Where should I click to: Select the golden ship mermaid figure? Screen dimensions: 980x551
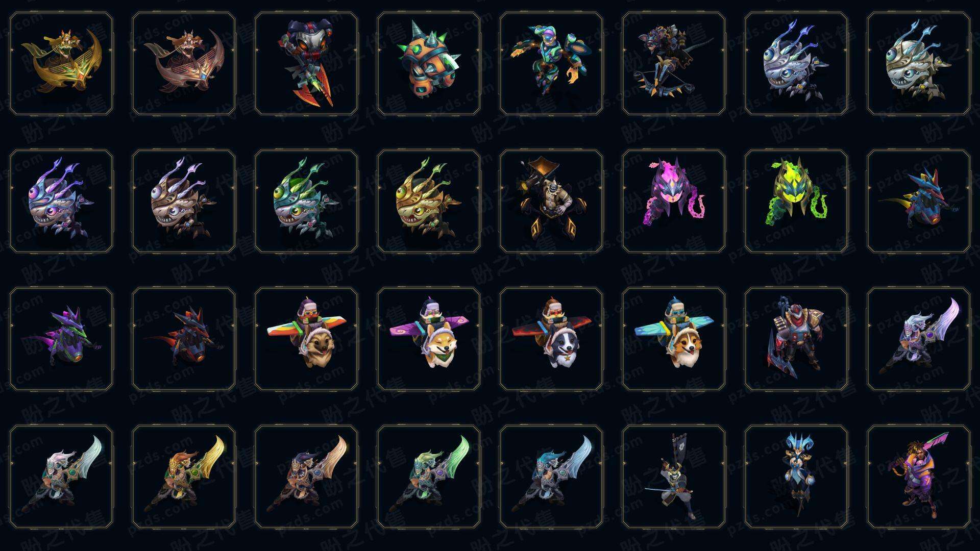(x=61, y=63)
